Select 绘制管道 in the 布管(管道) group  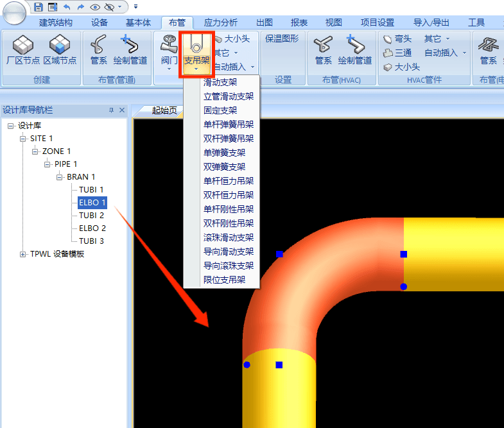tap(130, 50)
